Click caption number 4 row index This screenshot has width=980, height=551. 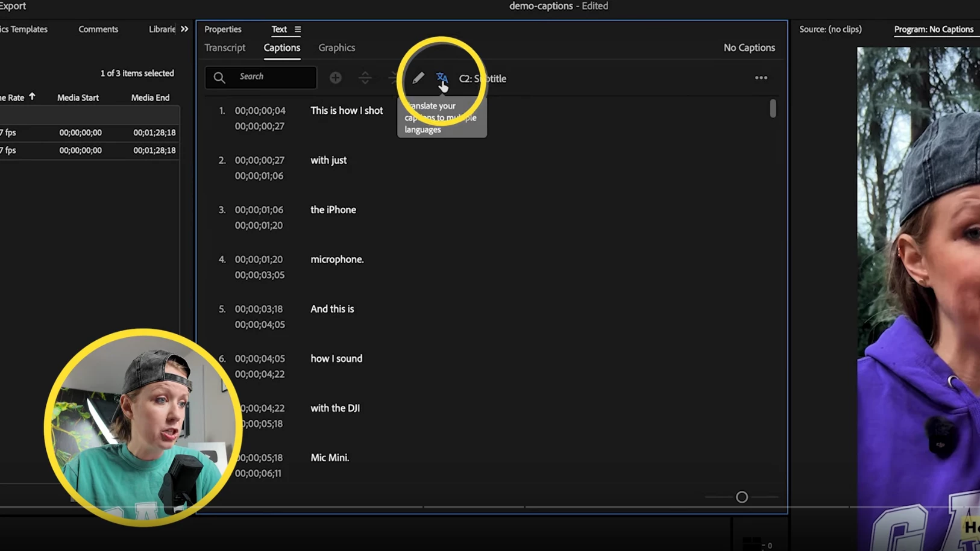(x=222, y=260)
